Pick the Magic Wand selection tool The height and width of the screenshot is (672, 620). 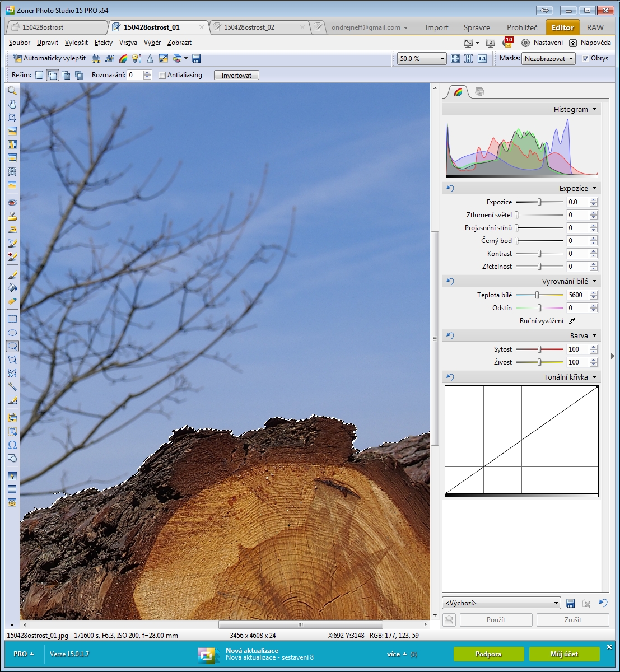point(12,386)
